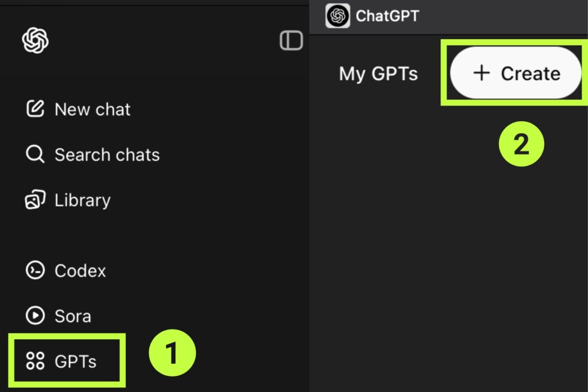Click the ChatGPT app icon in title bar
The width and height of the screenshot is (588, 392).
(338, 16)
